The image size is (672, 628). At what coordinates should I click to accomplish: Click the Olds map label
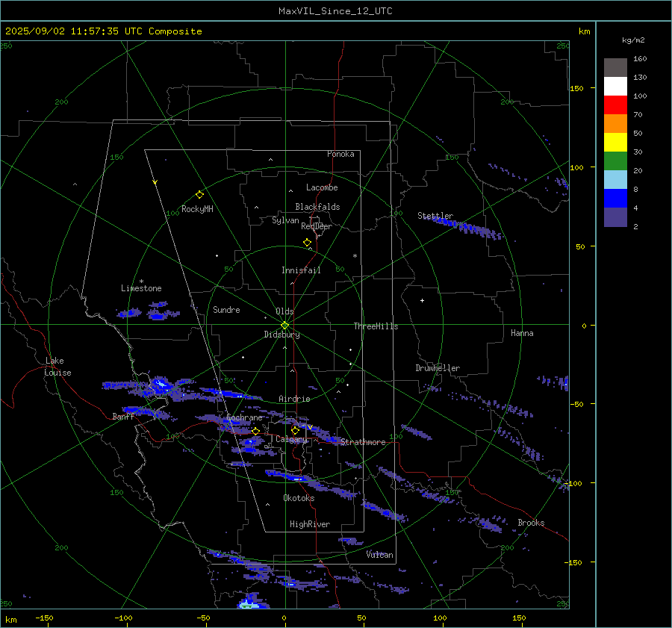(284, 311)
